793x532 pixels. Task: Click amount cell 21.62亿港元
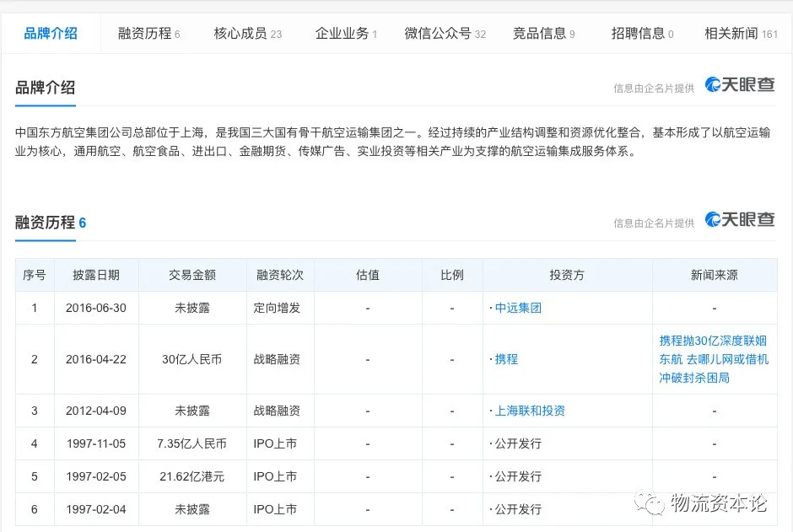click(x=192, y=476)
